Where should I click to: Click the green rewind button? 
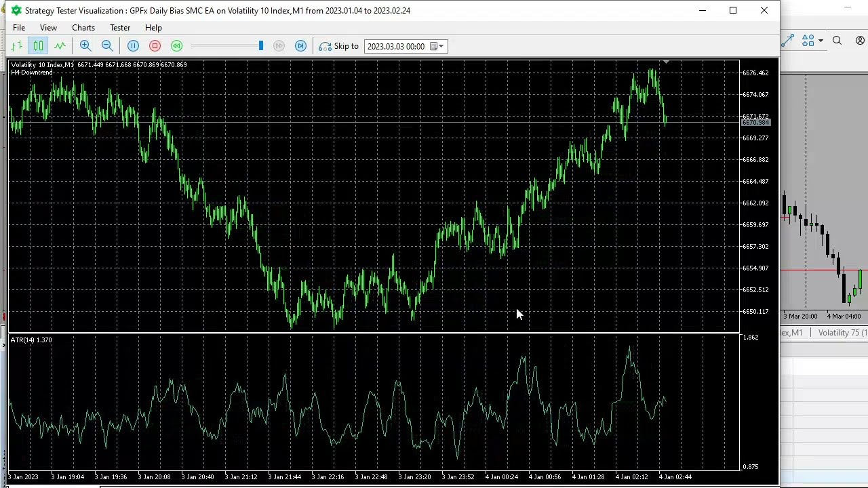(176, 46)
